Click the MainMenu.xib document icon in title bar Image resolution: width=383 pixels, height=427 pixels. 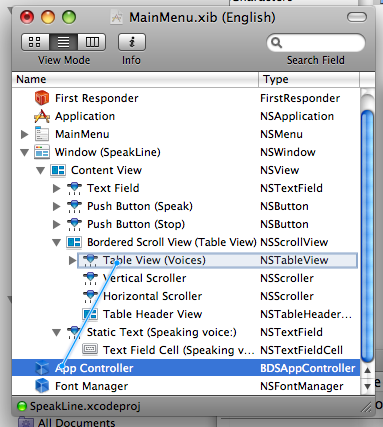coord(117,17)
